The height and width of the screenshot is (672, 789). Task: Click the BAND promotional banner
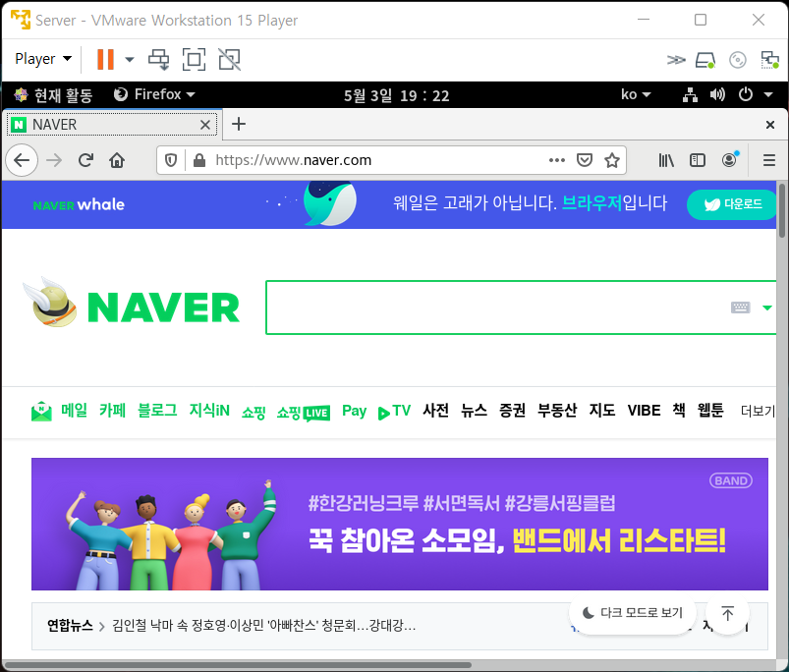(400, 524)
